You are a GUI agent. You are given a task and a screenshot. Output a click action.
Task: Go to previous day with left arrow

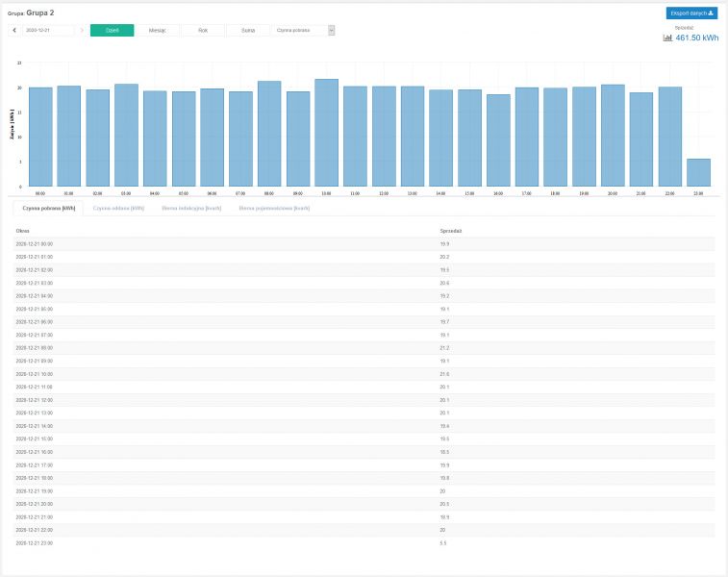click(14, 31)
